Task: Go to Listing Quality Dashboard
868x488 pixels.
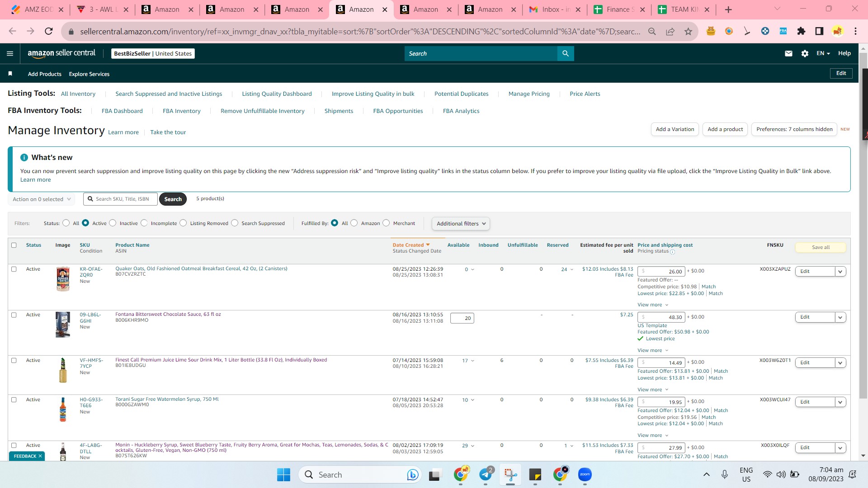Action: click(277, 94)
